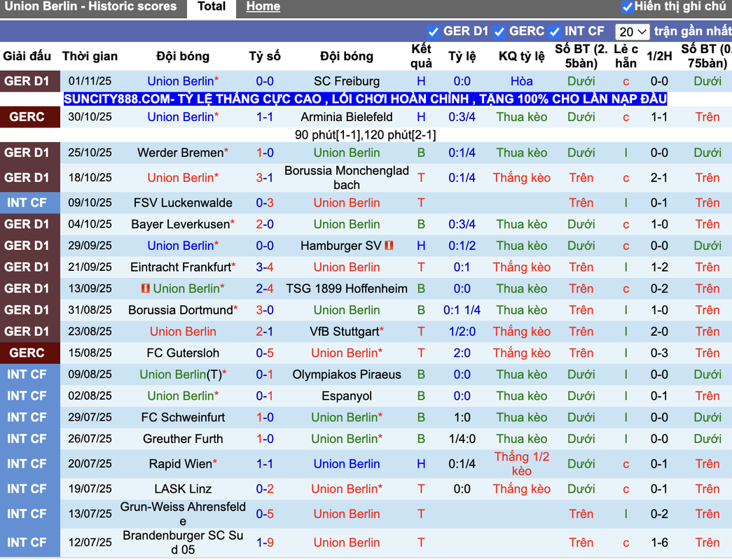Click the 3-1 score versus Borussia Monchengladbach
Viewport: 732px width, 560px height.
pos(265,178)
